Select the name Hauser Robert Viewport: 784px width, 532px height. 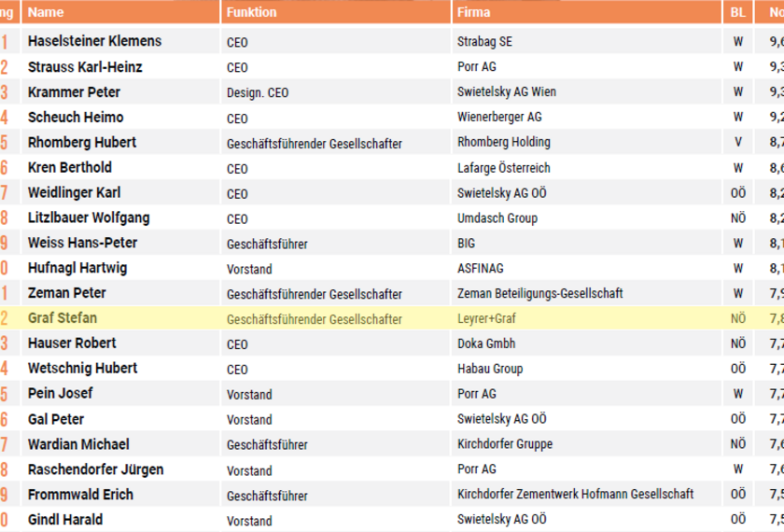pos(72,343)
